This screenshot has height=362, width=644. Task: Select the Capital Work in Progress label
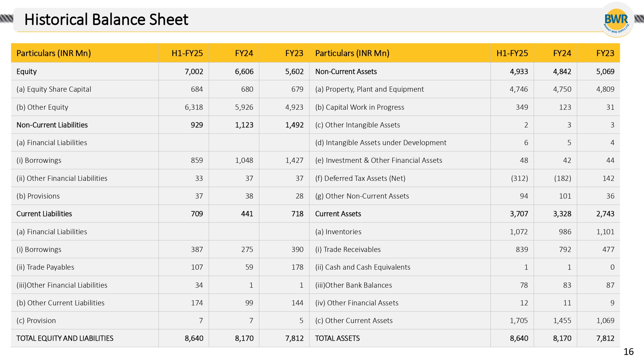pos(359,107)
